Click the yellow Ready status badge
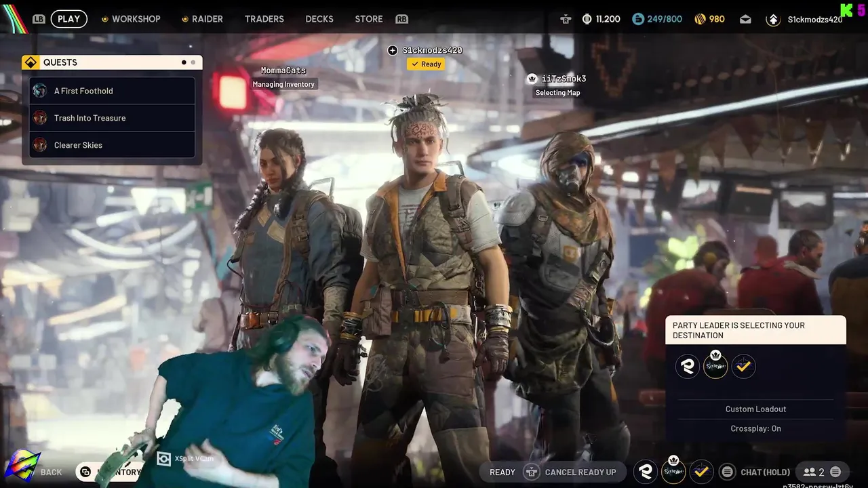The image size is (868, 488). point(426,64)
